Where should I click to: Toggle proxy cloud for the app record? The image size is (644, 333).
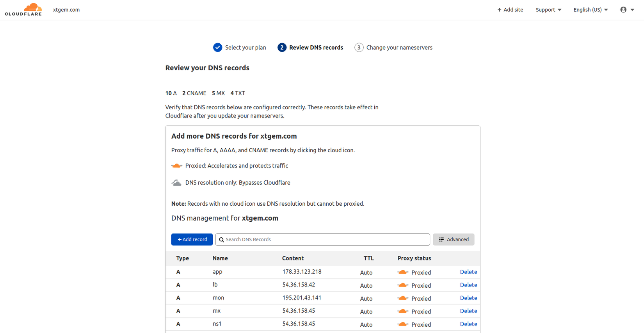(x=403, y=272)
